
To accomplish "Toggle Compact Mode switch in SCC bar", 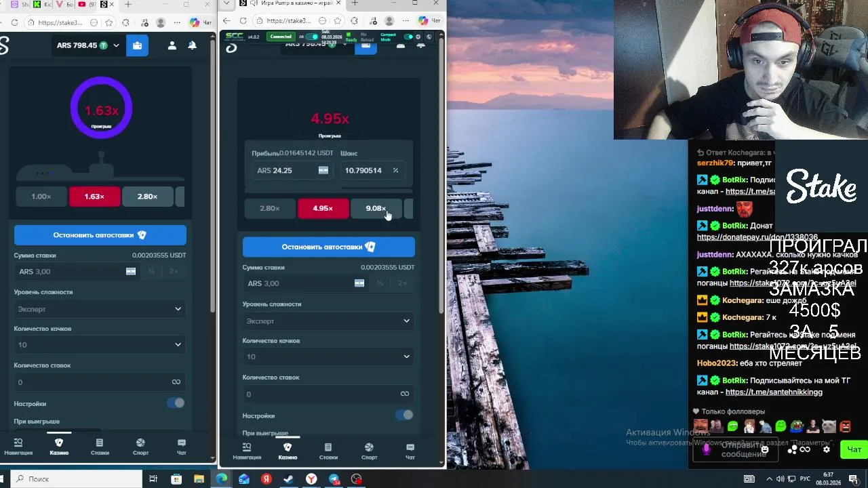I will pos(408,37).
